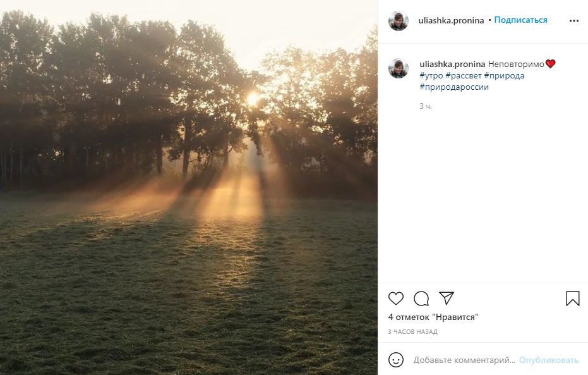Like the post with the heart icon
This screenshot has width=588, height=375.
pos(396,298)
